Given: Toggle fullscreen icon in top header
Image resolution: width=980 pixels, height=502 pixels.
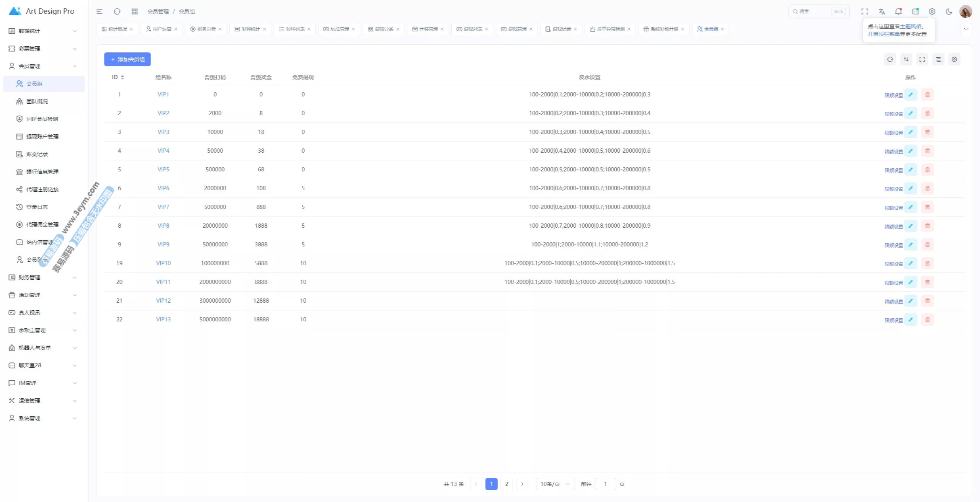Looking at the screenshot, I should click(x=865, y=11).
